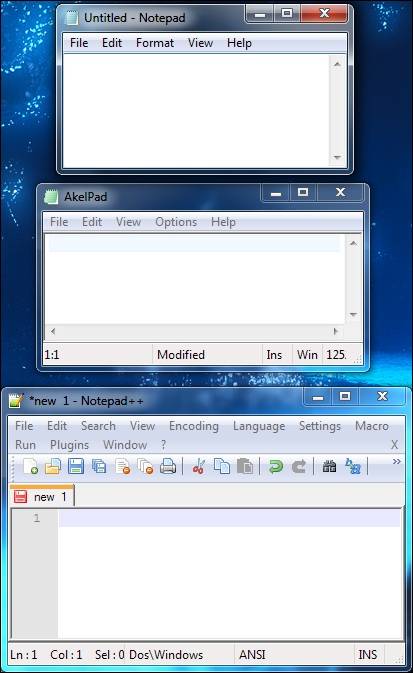The width and height of the screenshot is (413, 673).
Task: Open the Window menu in Notepad++
Action: coord(125,445)
